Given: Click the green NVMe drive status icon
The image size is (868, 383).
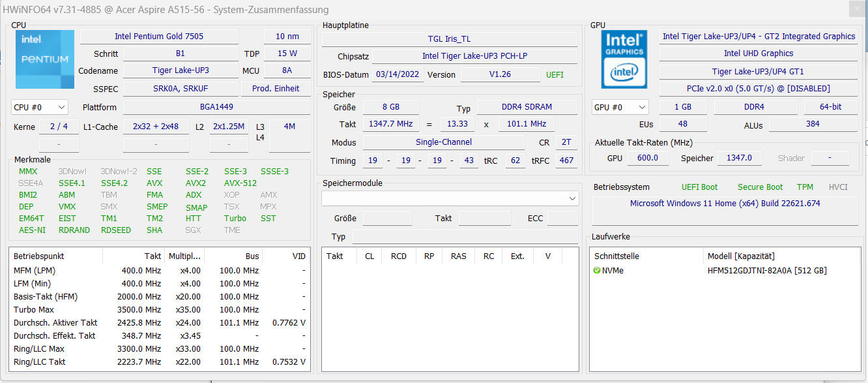Looking at the screenshot, I should (x=597, y=270).
